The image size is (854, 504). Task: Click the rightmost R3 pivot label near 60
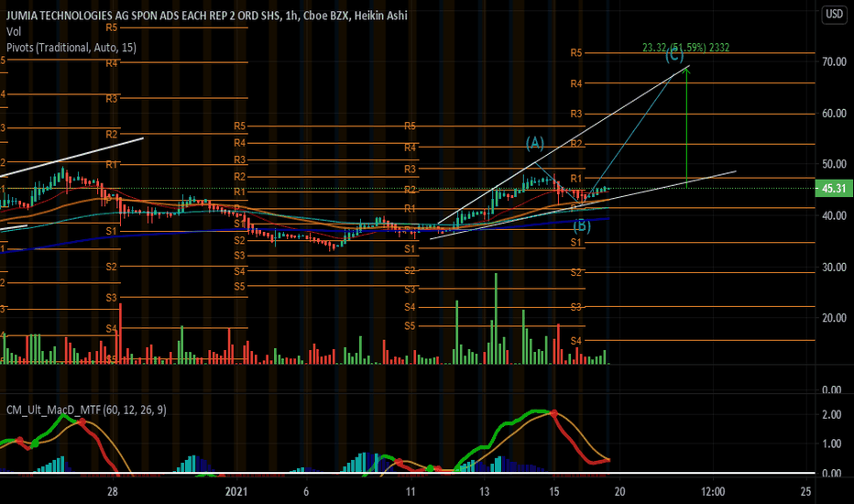[576, 114]
